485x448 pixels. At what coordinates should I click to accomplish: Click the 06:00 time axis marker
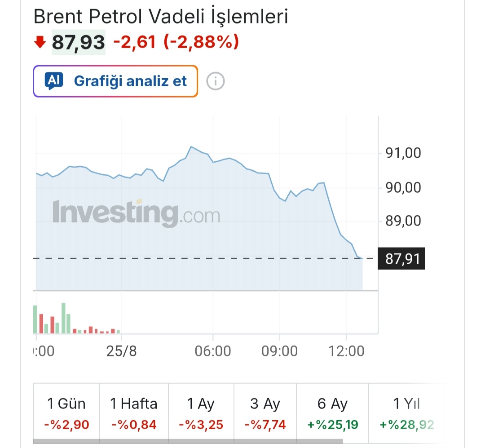(x=213, y=351)
